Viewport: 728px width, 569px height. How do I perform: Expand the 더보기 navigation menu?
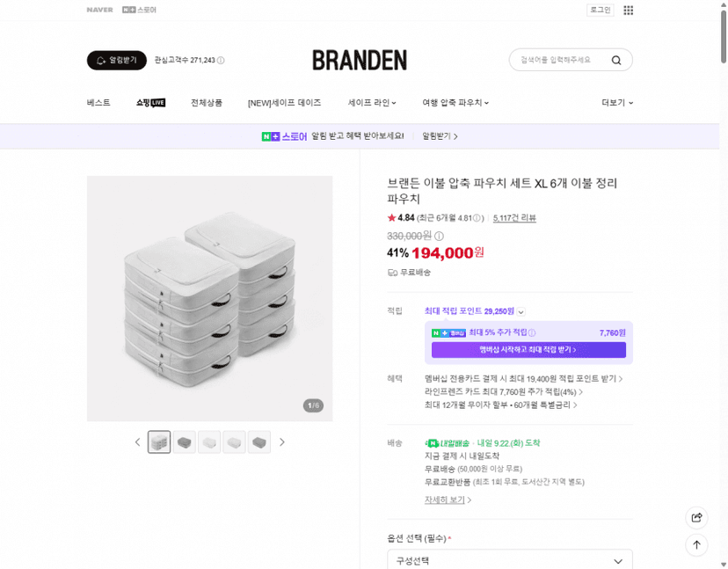pos(617,103)
